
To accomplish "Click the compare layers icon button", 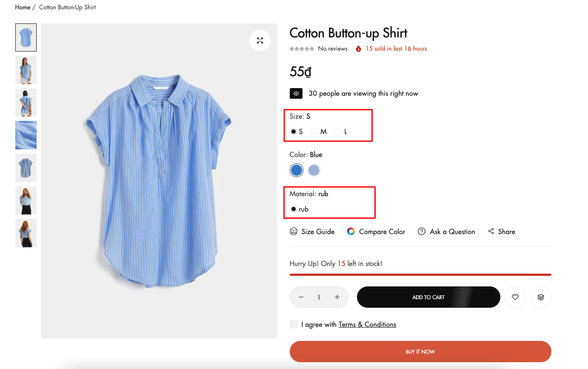I will [x=541, y=297].
